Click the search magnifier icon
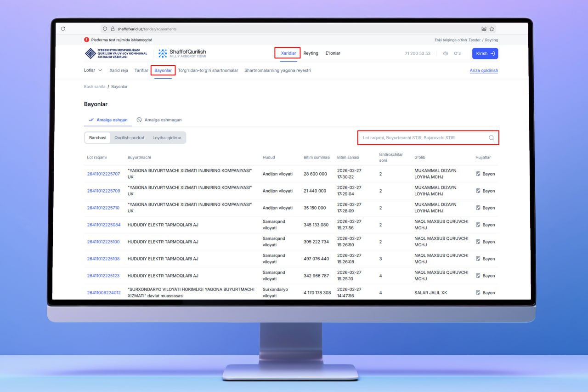Viewport: 588px width, 392px height. click(x=491, y=138)
